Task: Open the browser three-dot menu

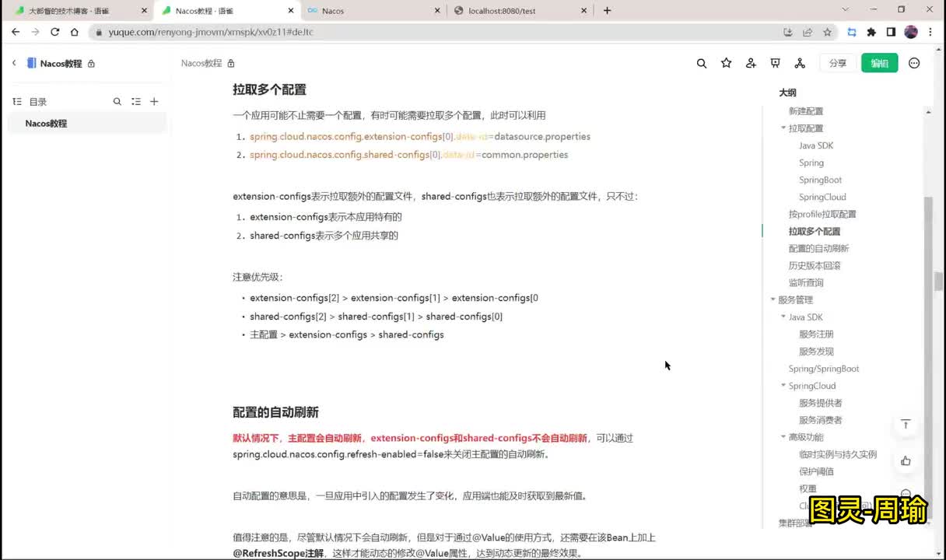Action: (x=931, y=32)
